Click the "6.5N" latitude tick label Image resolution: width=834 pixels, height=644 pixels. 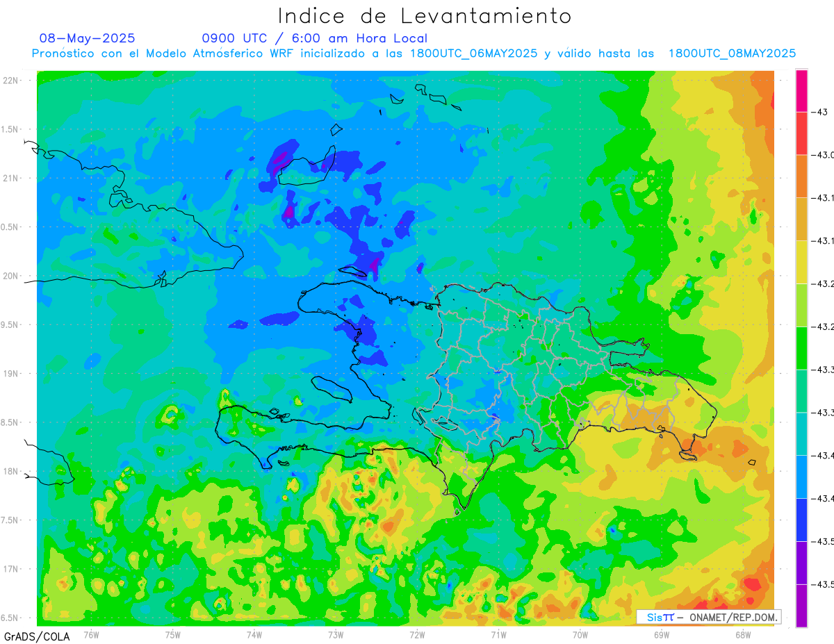[10, 618]
